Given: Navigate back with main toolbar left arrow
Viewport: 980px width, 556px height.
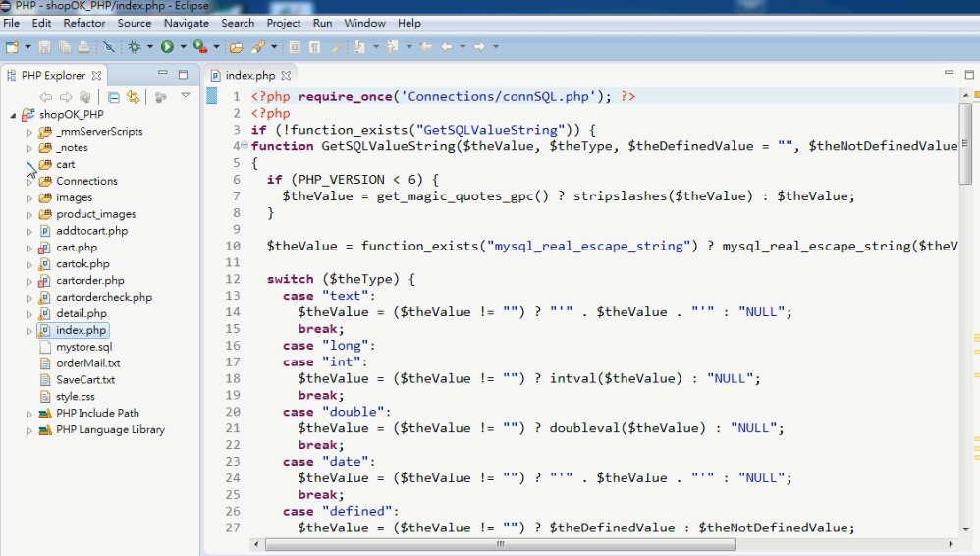Looking at the screenshot, I should [x=447, y=47].
